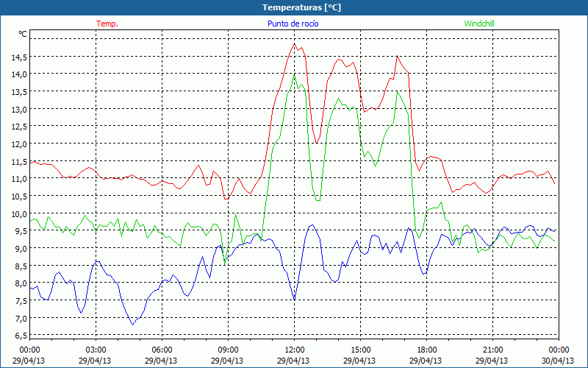Click the green windchill peak near 16:40
This screenshot has height=368, width=588.
point(397,91)
